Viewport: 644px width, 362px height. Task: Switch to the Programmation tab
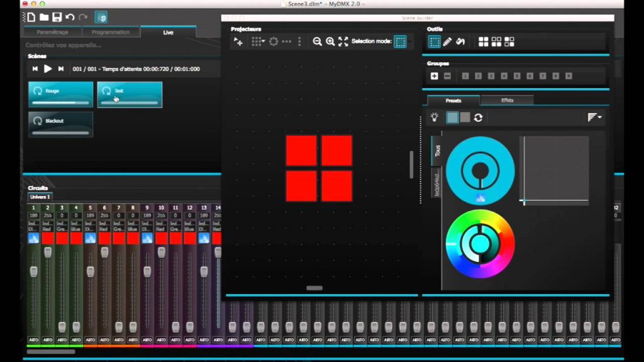click(x=110, y=32)
